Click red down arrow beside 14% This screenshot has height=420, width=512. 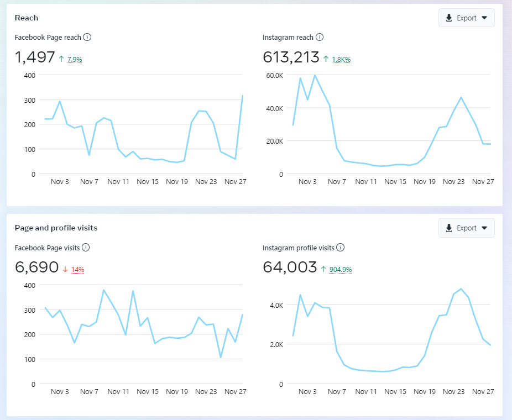[x=65, y=269]
